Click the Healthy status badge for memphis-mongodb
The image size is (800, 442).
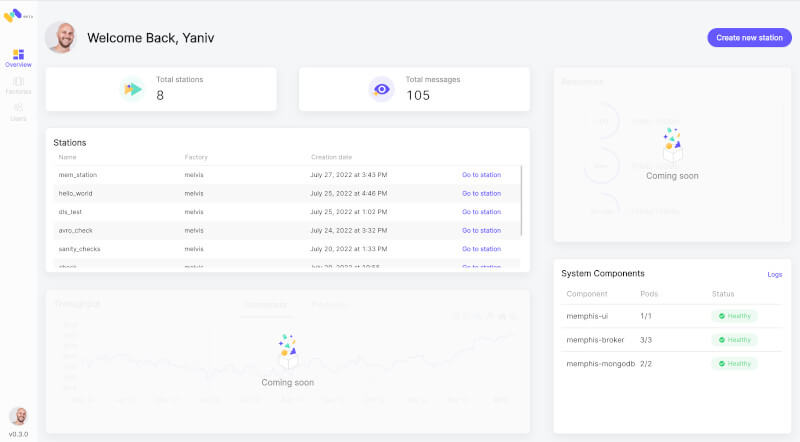pyautogui.click(x=735, y=364)
